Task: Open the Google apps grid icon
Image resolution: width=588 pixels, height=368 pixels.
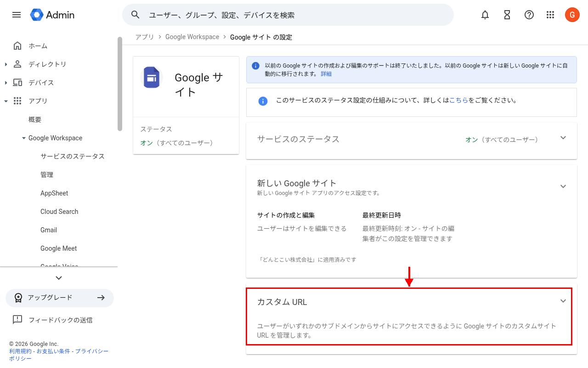Action: click(550, 15)
